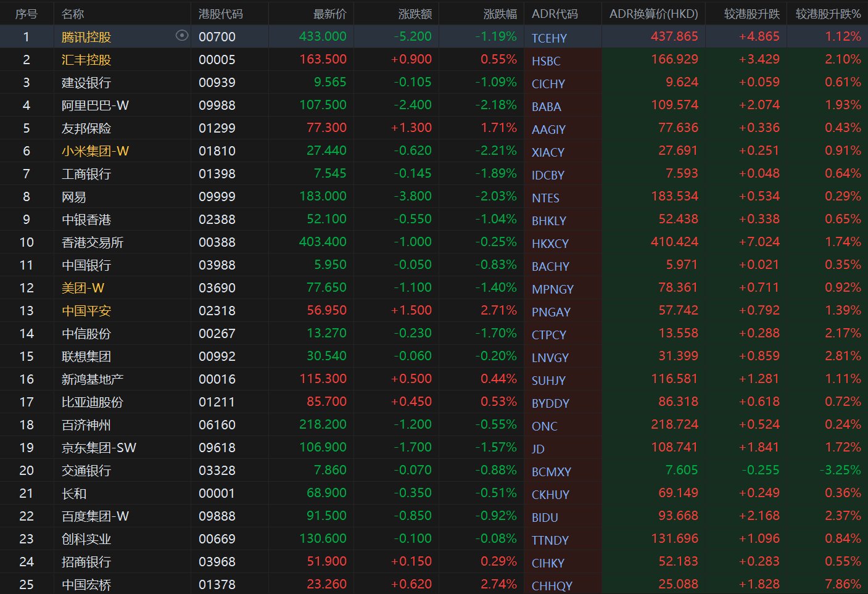The image size is (868, 594).
Task: Sort by the 港股代码 column header
Action: pyautogui.click(x=221, y=14)
